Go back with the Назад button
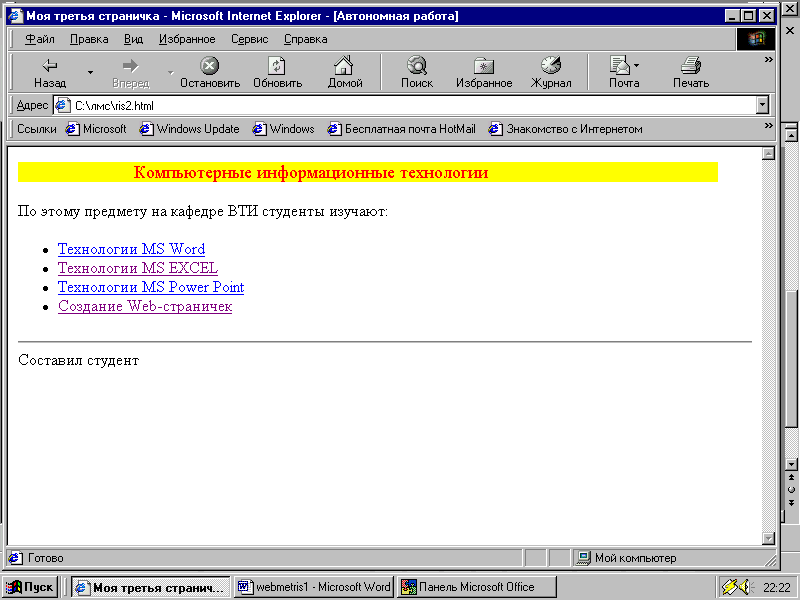Screen dimensions: 800x600 pyautogui.click(x=49, y=73)
